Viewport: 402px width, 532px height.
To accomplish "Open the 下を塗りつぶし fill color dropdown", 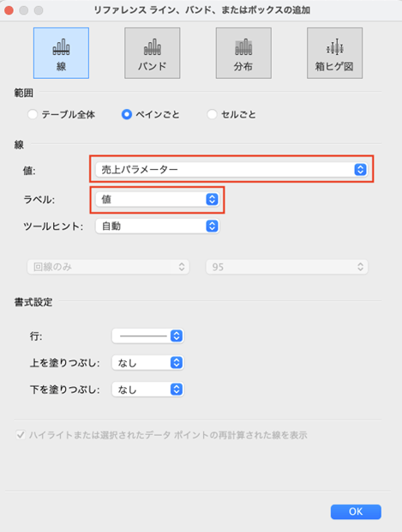I will (x=147, y=390).
